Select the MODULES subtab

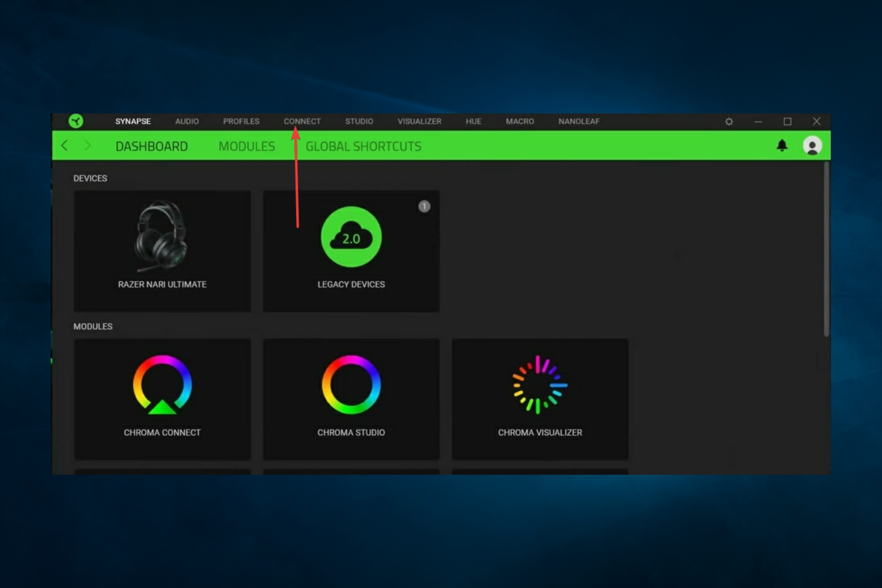click(247, 146)
